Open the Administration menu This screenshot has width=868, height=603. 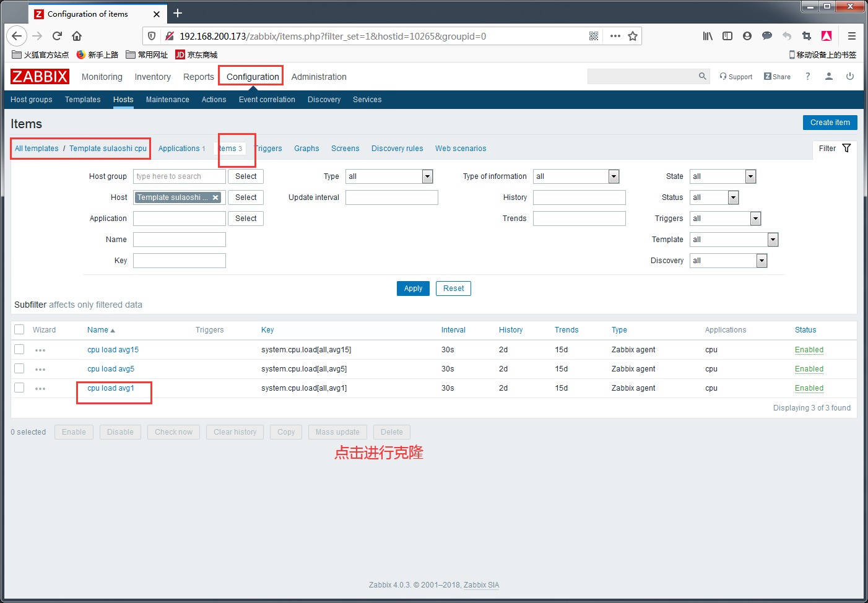pyautogui.click(x=319, y=77)
